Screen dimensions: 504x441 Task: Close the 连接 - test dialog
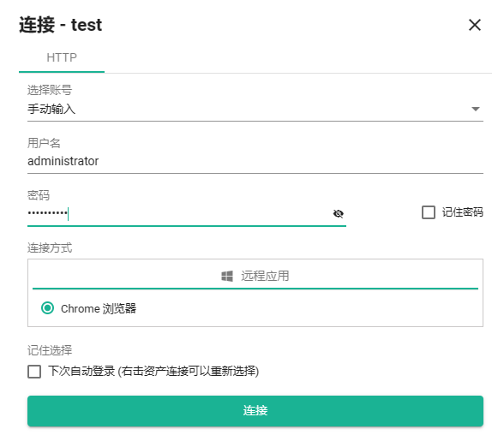click(x=475, y=25)
